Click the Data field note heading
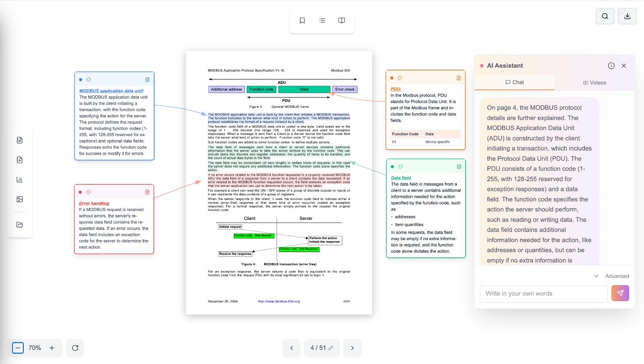This screenshot has width=644, height=364. [401, 178]
